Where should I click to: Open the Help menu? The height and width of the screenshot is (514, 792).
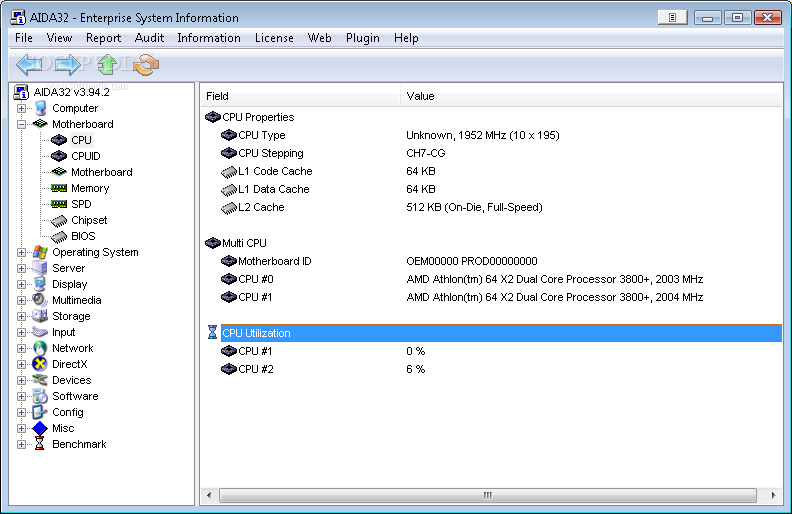406,38
